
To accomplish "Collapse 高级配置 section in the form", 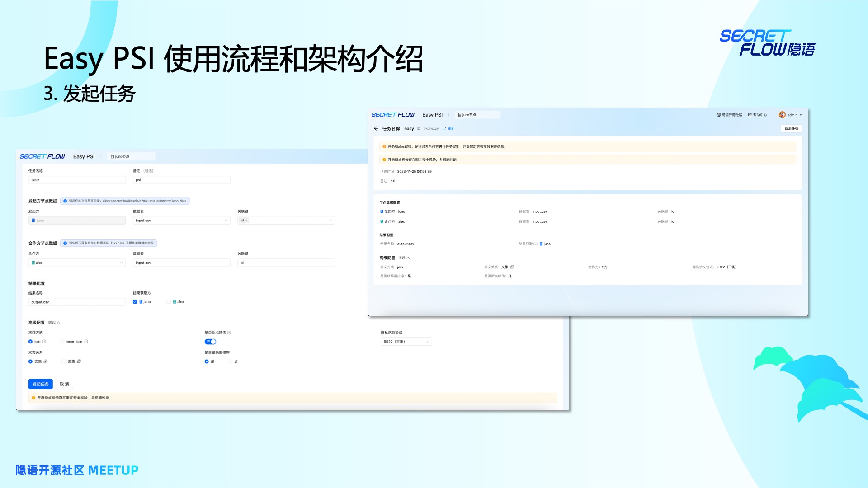I will [x=54, y=323].
